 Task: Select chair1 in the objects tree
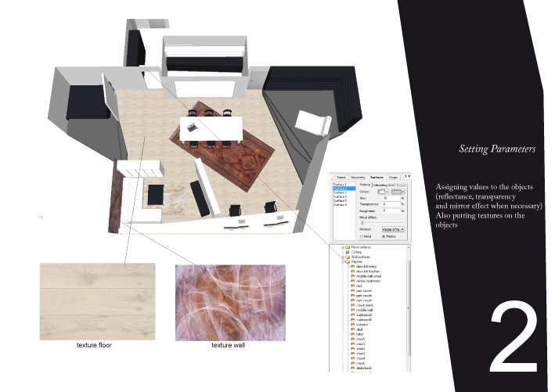pyautogui.click(x=361, y=348)
